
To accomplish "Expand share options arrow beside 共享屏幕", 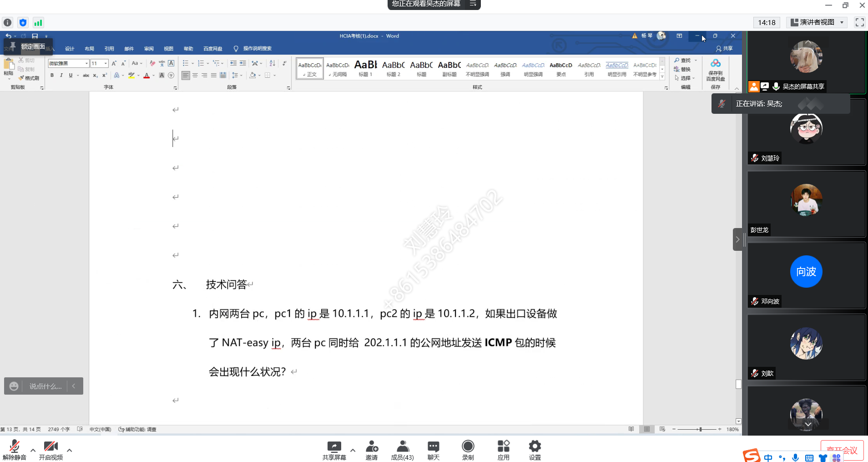I will click(353, 450).
